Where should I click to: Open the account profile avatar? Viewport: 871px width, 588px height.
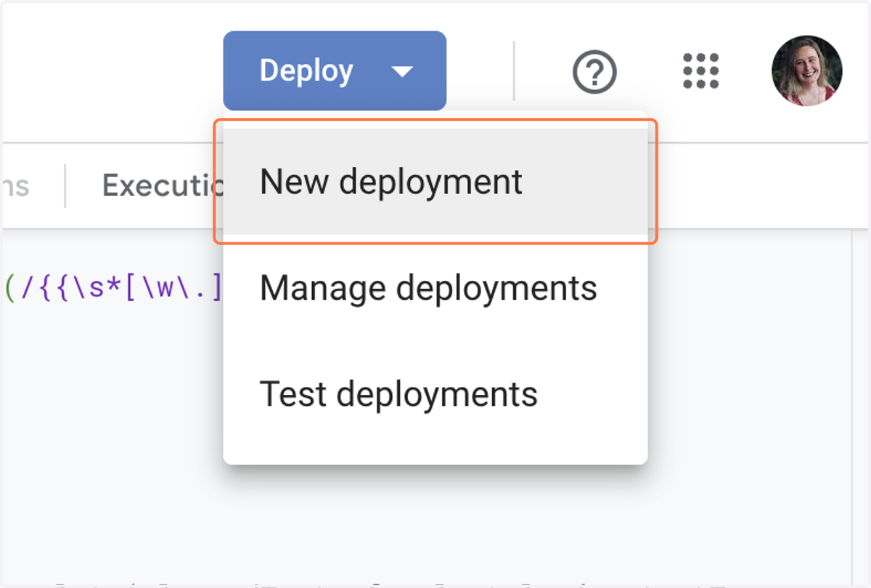(807, 71)
